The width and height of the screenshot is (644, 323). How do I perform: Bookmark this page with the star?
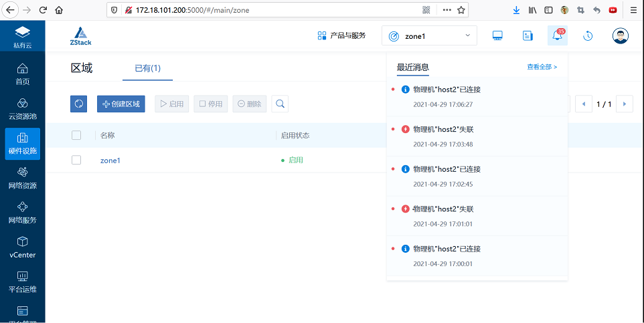pos(461,10)
